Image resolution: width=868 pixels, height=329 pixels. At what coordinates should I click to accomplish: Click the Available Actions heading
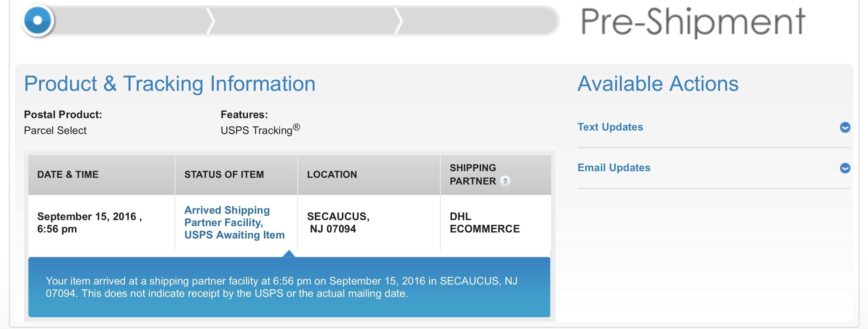pyautogui.click(x=657, y=84)
